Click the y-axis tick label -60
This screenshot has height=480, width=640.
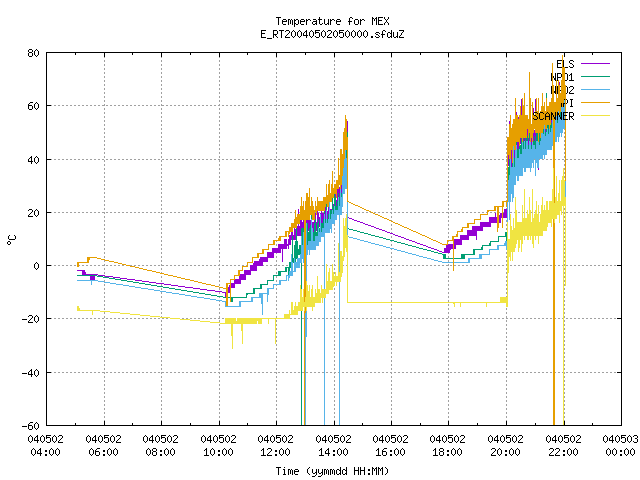(31, 426)
